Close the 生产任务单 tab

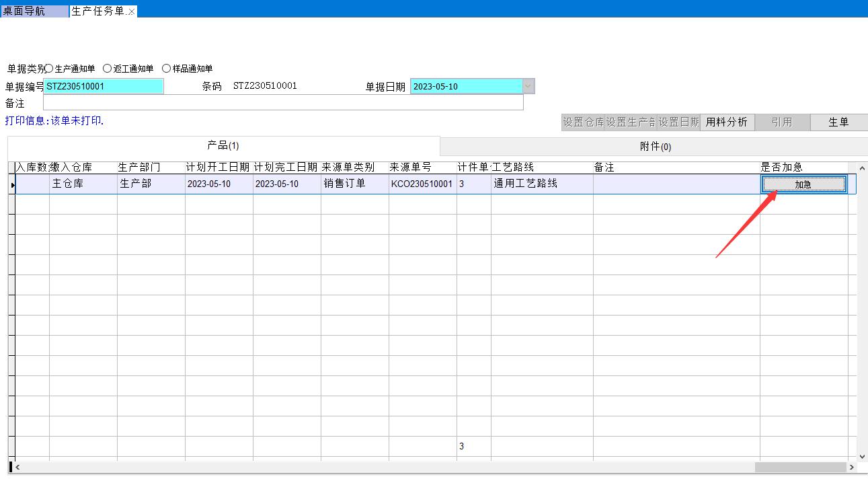(132, 12)
